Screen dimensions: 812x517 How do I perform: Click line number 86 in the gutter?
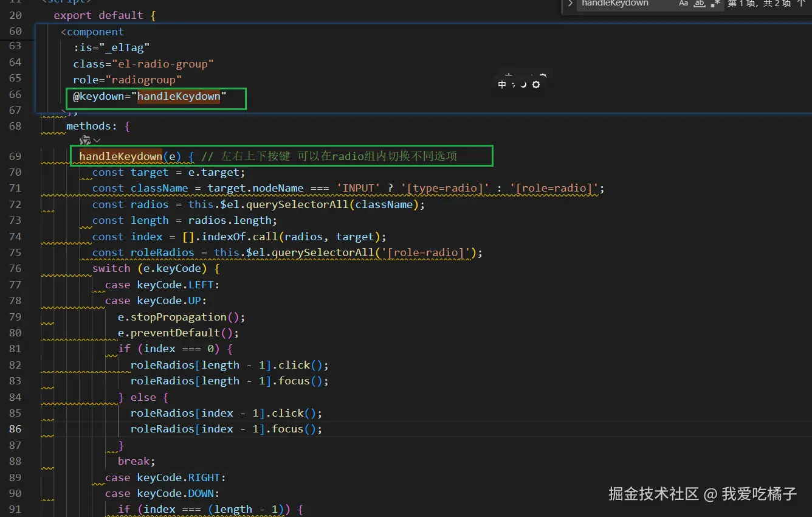tap(16, 429)
